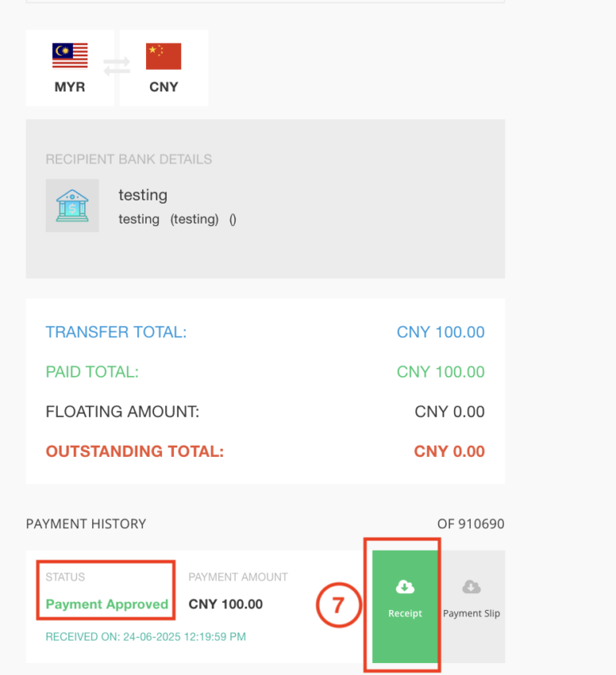Click the Malaysia flag icon
616x675 pixels.
[70, 56]
